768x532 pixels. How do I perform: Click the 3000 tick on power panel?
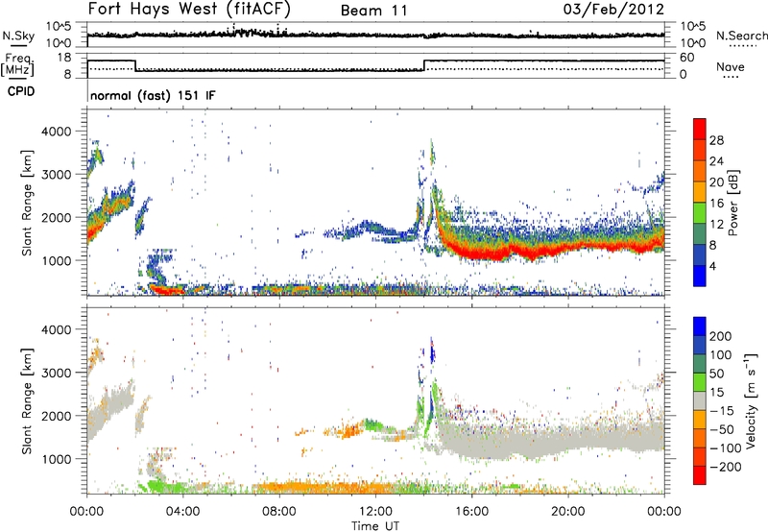pos(57,175)
